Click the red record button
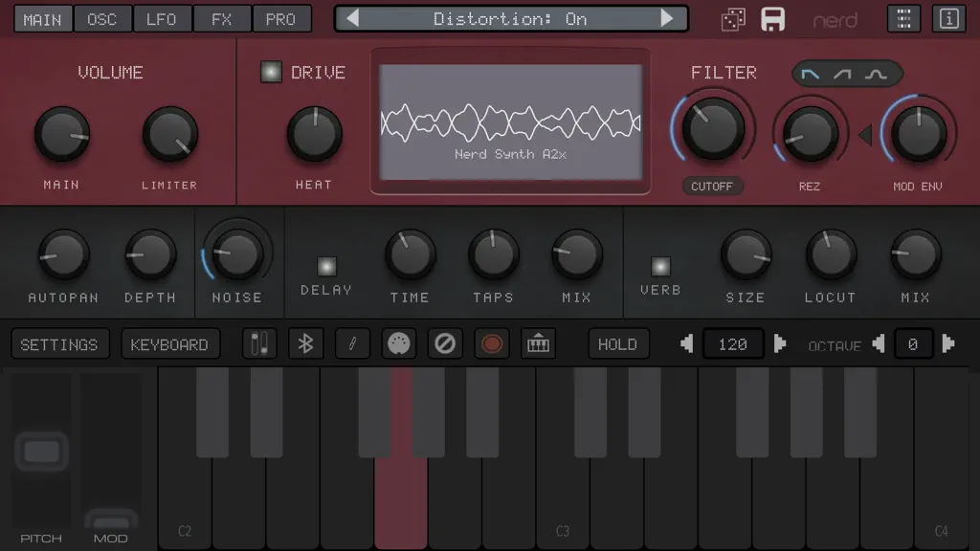 pos(492,343)
